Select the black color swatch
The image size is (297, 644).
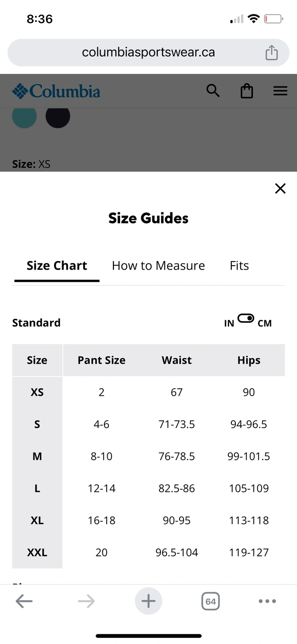point(58,116)
